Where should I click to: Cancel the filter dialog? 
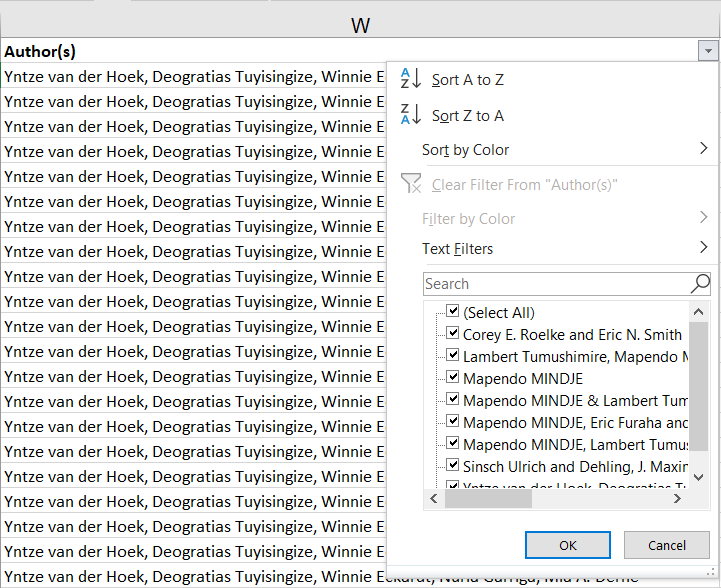667,545
